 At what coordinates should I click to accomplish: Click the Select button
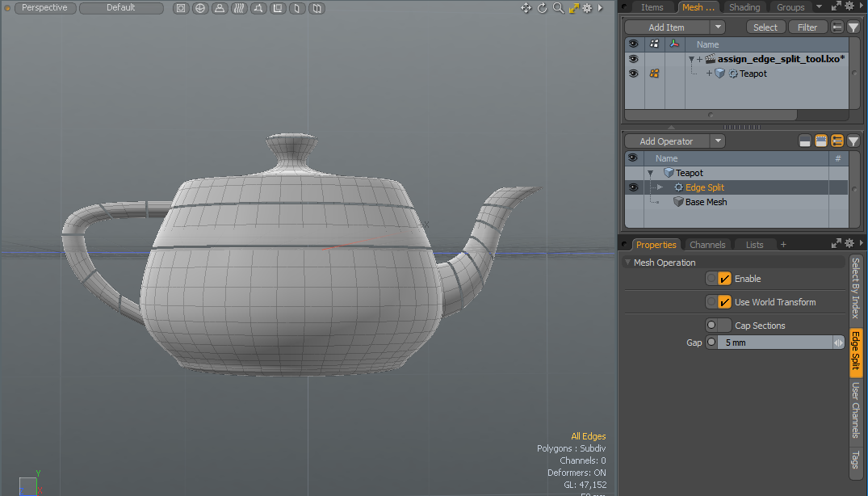(x=765, y=27)
